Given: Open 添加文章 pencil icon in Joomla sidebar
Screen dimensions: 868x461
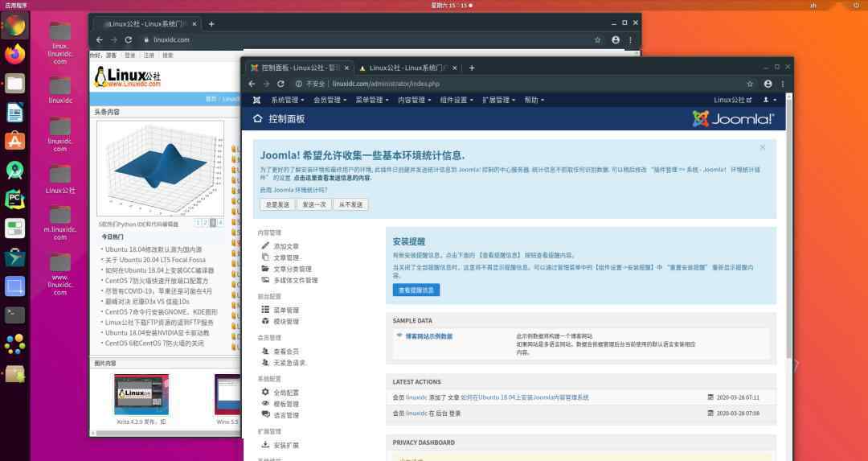Looking at the screenshot, I should coord(265,245).
